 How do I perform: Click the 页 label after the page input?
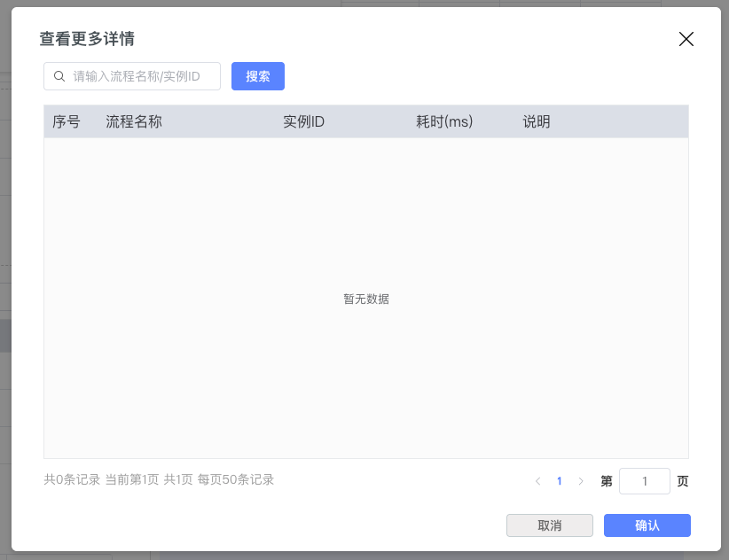point(682,481)
